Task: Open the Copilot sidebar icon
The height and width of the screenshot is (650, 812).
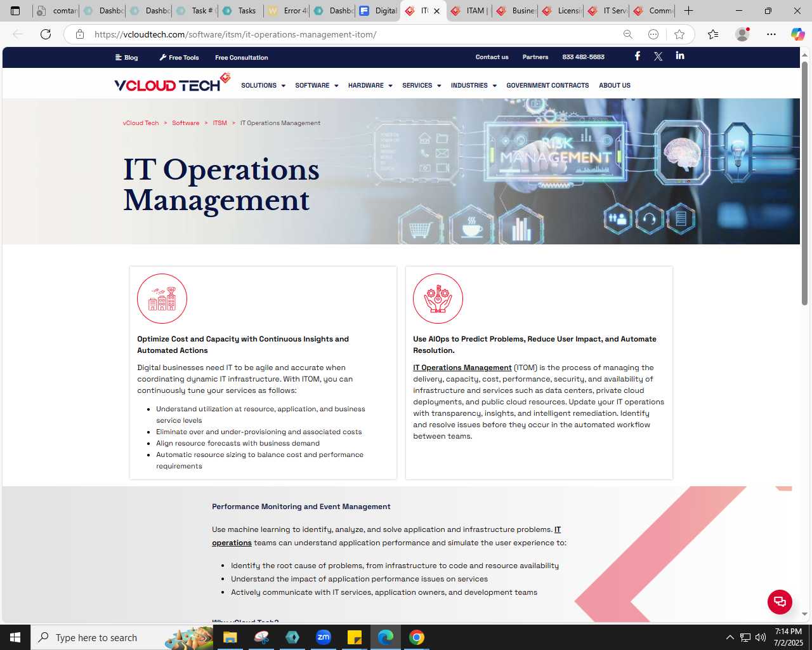Action: pos(797,34)
